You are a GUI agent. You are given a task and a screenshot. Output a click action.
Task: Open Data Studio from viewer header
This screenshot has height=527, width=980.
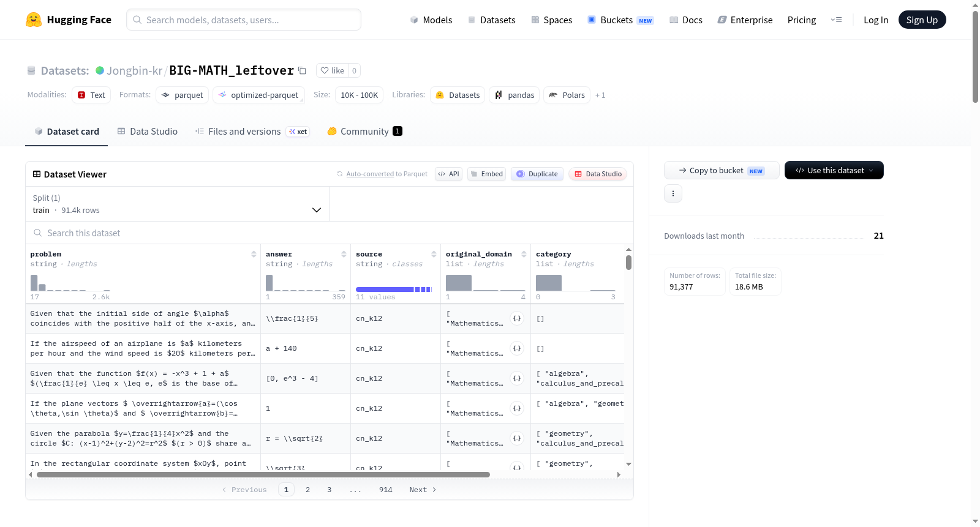(598, 174)
